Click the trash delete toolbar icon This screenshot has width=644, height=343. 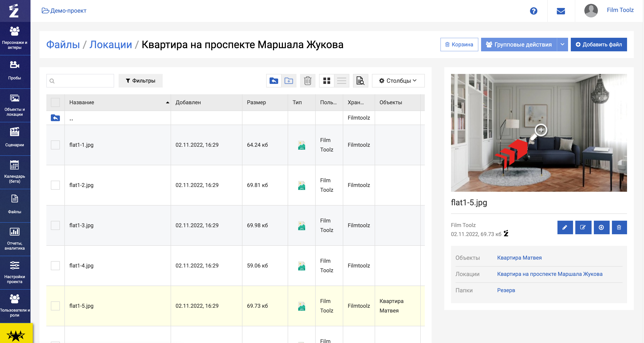click(308, 81)
